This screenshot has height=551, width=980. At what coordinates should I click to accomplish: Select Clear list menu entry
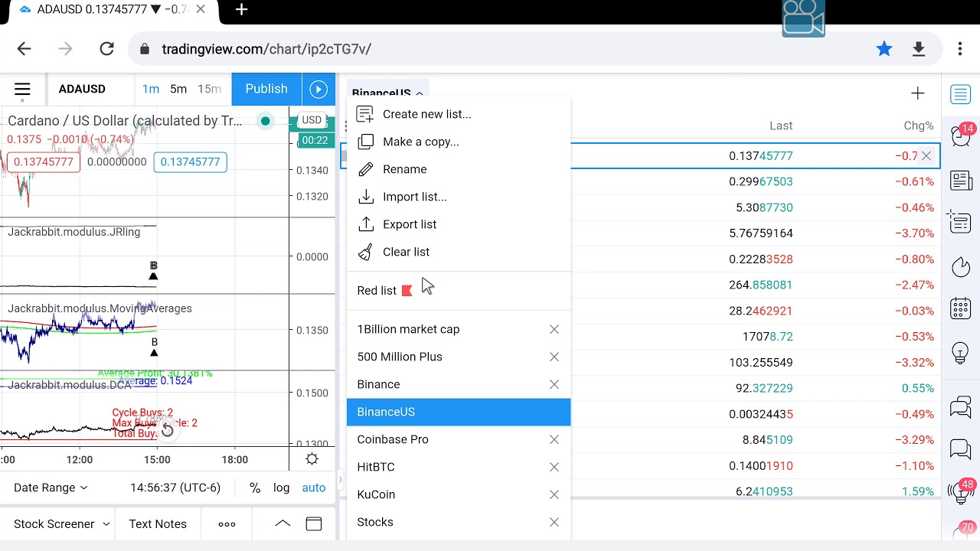click(x=459, y=252)
